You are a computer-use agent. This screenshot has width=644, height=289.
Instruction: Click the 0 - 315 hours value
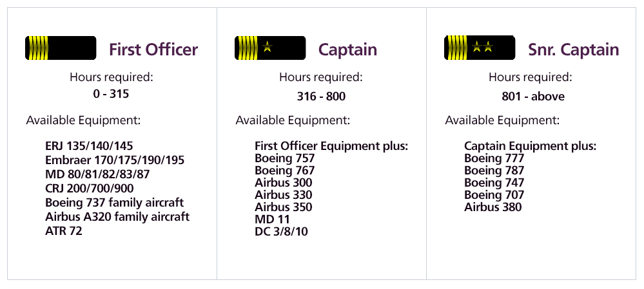[111, 94]
